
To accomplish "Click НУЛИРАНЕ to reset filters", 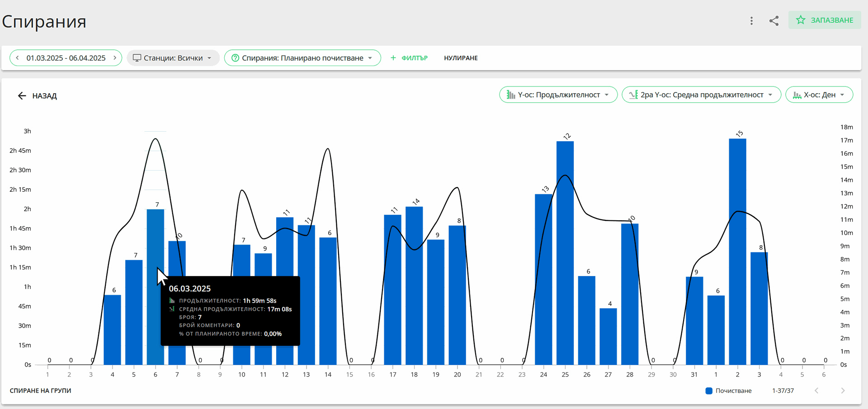I will (x=461, y=58).
